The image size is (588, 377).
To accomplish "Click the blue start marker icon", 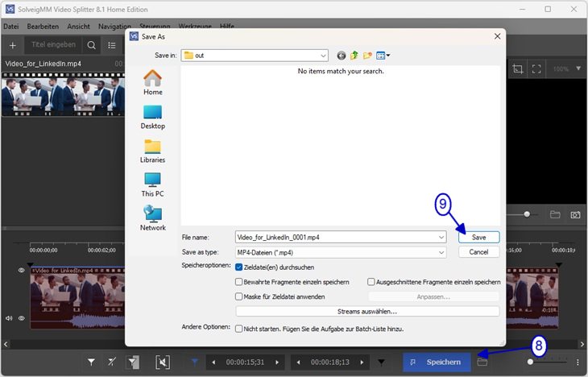I will click(x=195, y=362).
